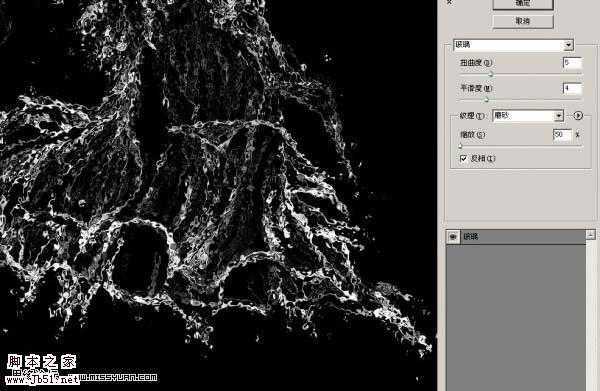Image resolution: width=600 pixels, height=391 pixels.
Task: Adjust the 扭曲度 distortion slider handle
Action: (x=491, y=75)
